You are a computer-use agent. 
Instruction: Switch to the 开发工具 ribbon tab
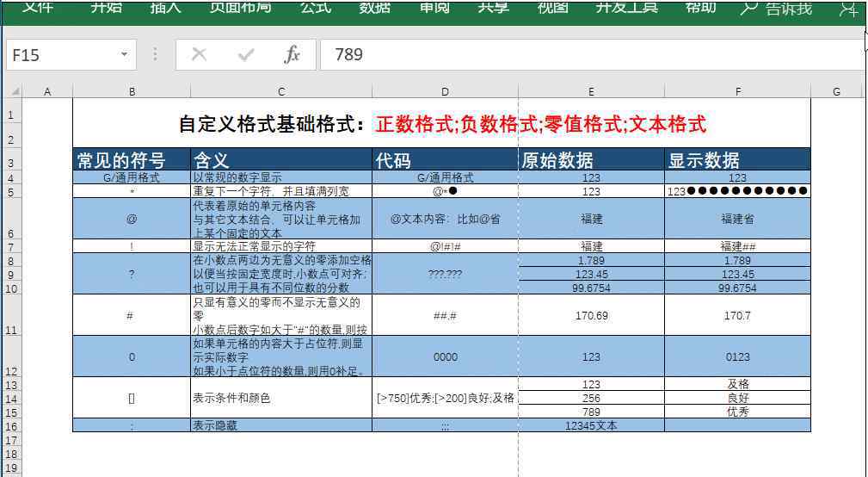(x=626, y=8)
